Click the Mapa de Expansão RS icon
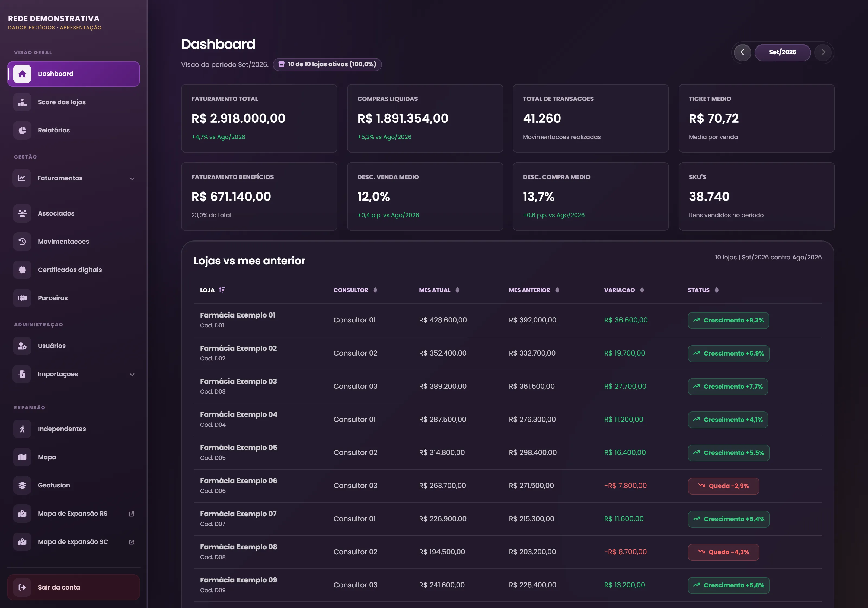Viewport: 868px width, 608px height. click(22, 514)
